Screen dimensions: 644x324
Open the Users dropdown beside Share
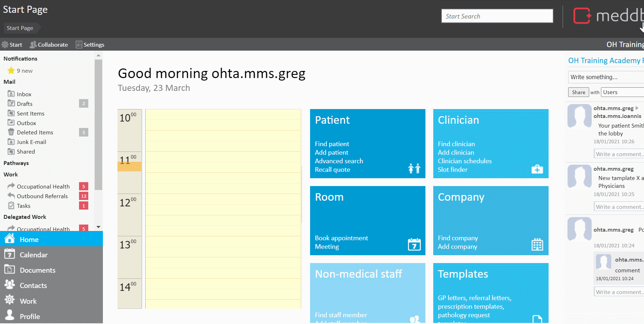[x=622, y=92]
